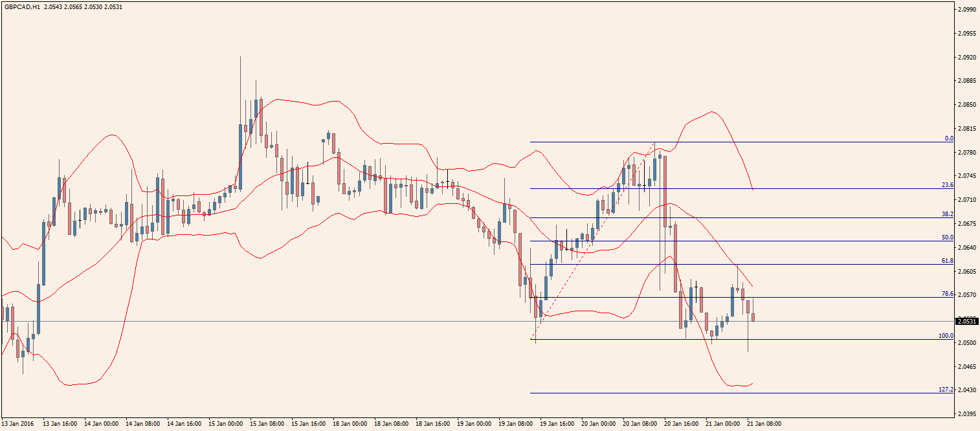Click the 20 Jan 16:00 time label

click(681, 424)
